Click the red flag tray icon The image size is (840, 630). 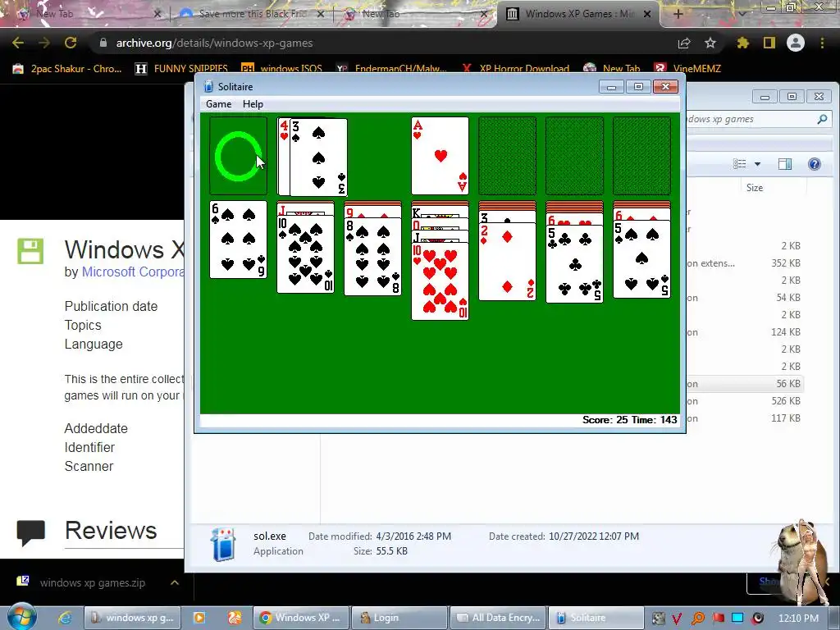click(718, 619)
